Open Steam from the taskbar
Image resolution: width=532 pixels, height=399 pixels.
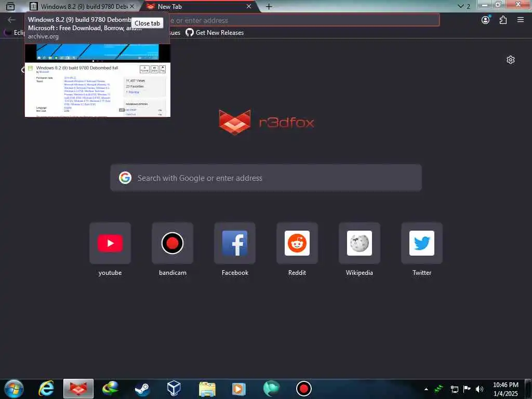(x=142, y=389)
